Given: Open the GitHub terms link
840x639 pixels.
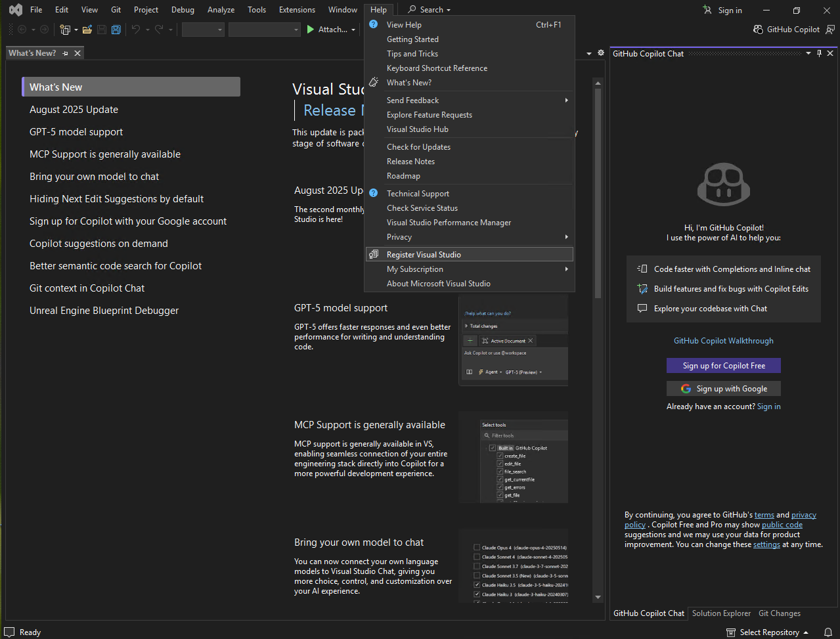Looking at the screenshot, I should 764,515.
